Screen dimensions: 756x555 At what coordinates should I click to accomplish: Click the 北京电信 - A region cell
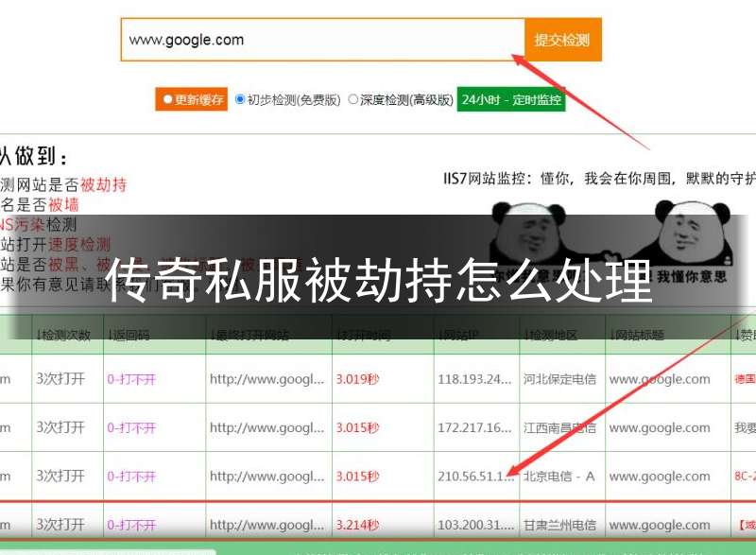[x=558, y=476]
